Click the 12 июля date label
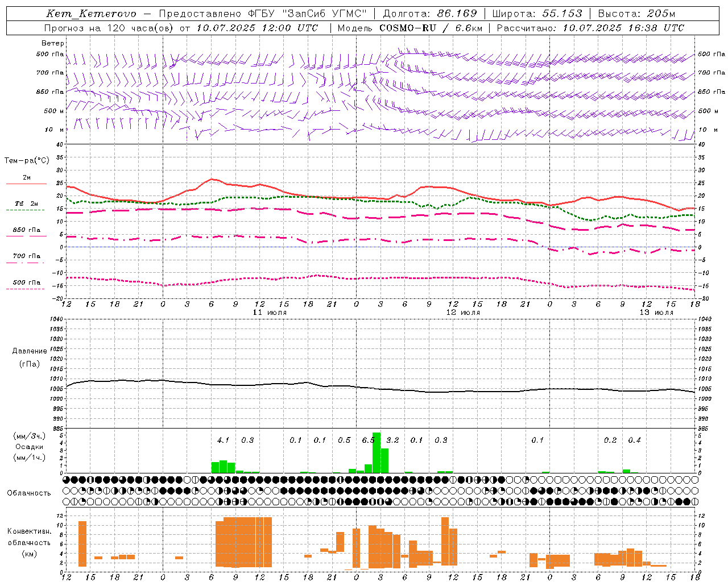 (x=463, y=313)
